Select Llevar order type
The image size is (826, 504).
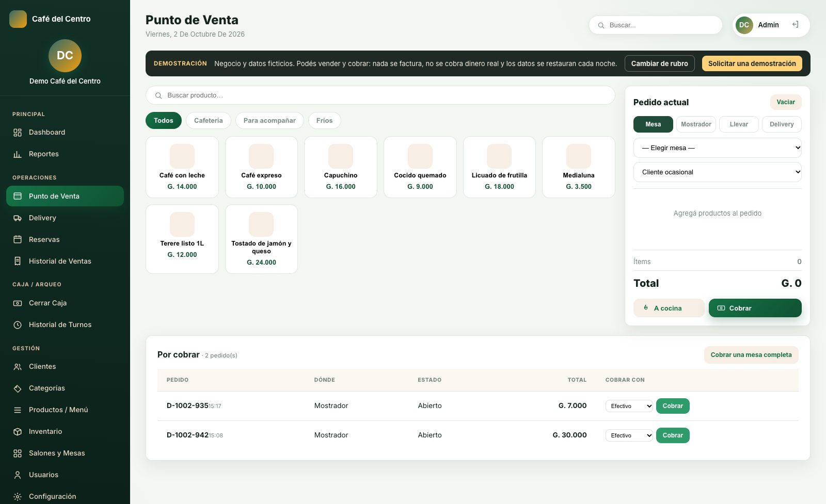point(739,124)
